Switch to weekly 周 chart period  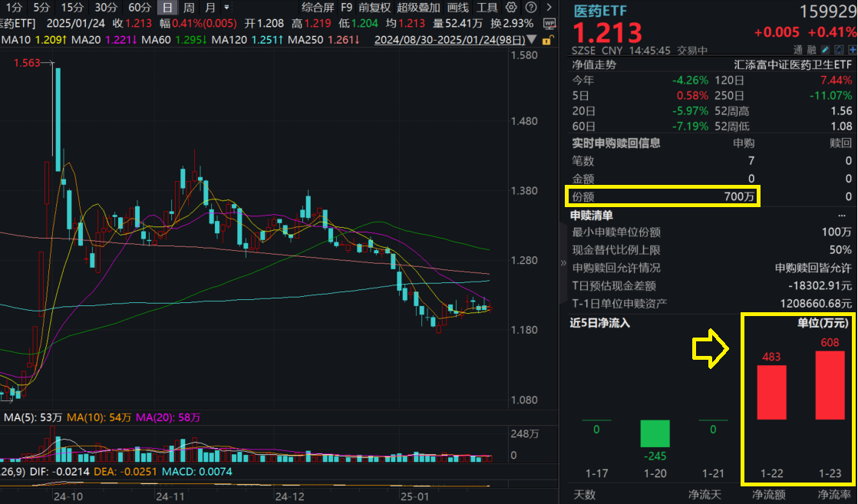(189, 8)
